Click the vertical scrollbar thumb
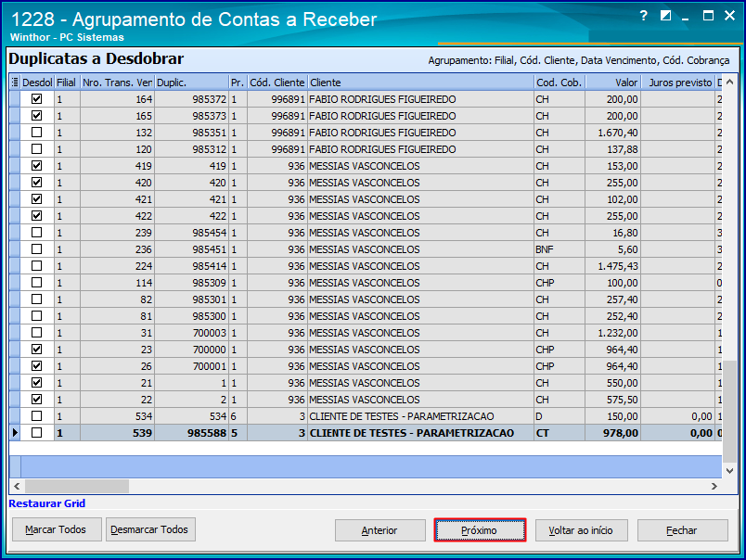The height and width of the screenshot is (560, 746). point(729,411)
